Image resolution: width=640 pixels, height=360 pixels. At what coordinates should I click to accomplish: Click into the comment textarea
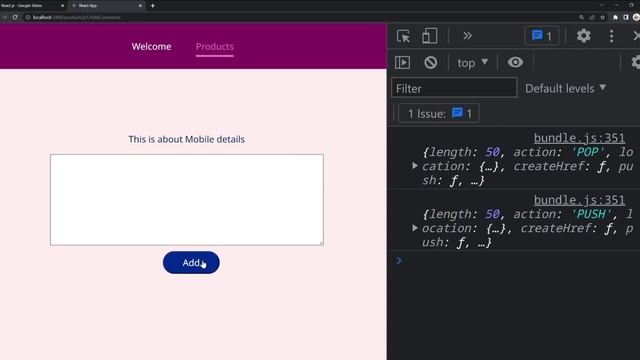(187, 200)
